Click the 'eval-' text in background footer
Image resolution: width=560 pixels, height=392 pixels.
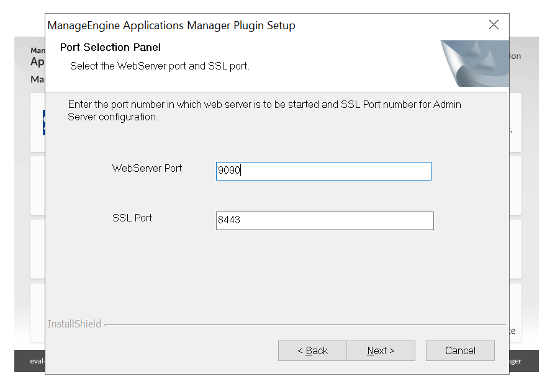37,361
